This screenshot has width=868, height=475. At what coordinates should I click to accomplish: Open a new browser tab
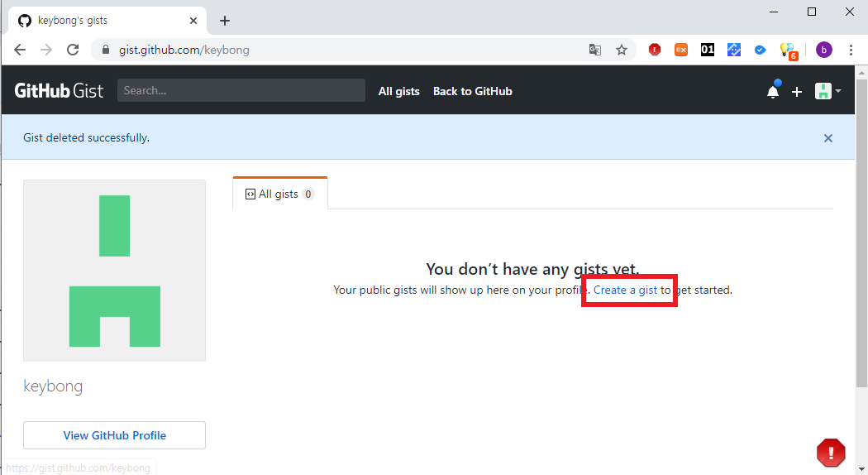(x=224, y=21)
